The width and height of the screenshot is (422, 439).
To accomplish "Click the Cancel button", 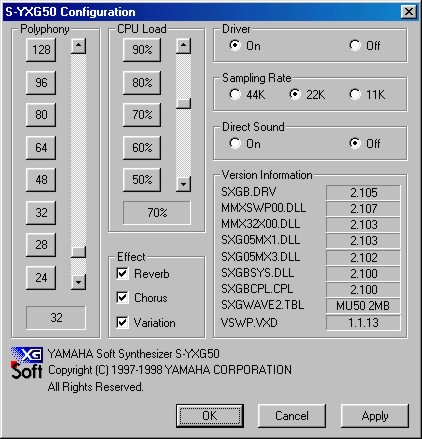I will 292,416.
